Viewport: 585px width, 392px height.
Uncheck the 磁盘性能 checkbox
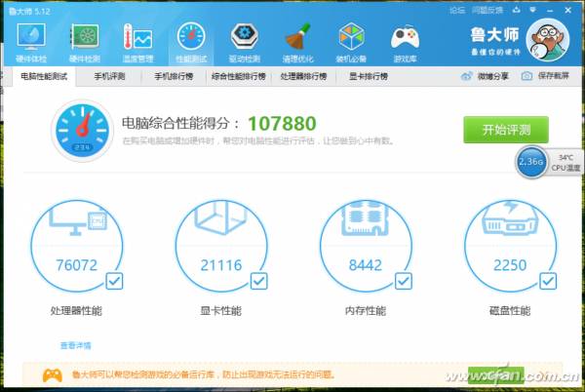pos(548,281)
